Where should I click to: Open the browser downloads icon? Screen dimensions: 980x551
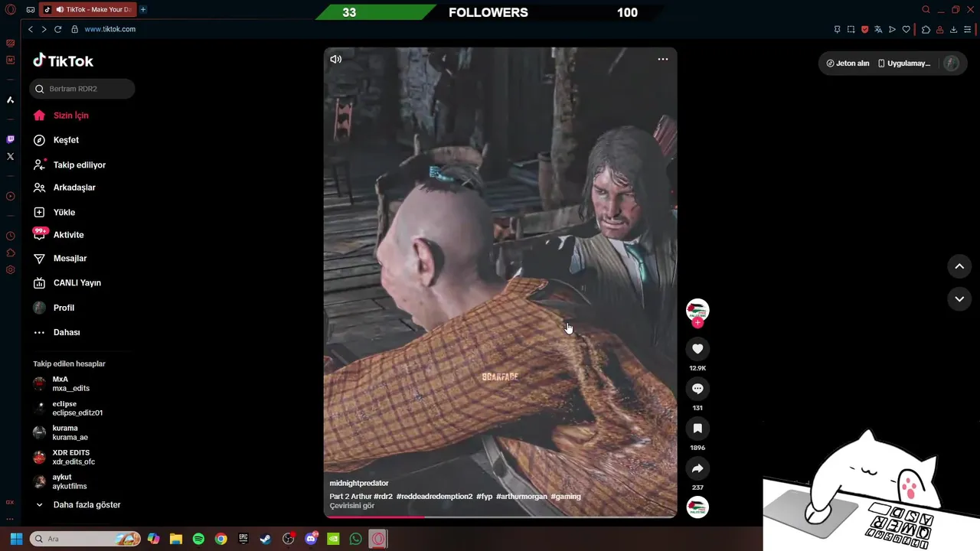[x=953, y=29]
